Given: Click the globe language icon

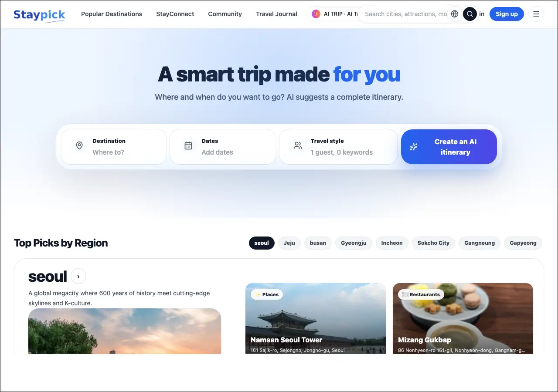Looking at the screenshot, I should pyautogui.click(x=455, y=14).
